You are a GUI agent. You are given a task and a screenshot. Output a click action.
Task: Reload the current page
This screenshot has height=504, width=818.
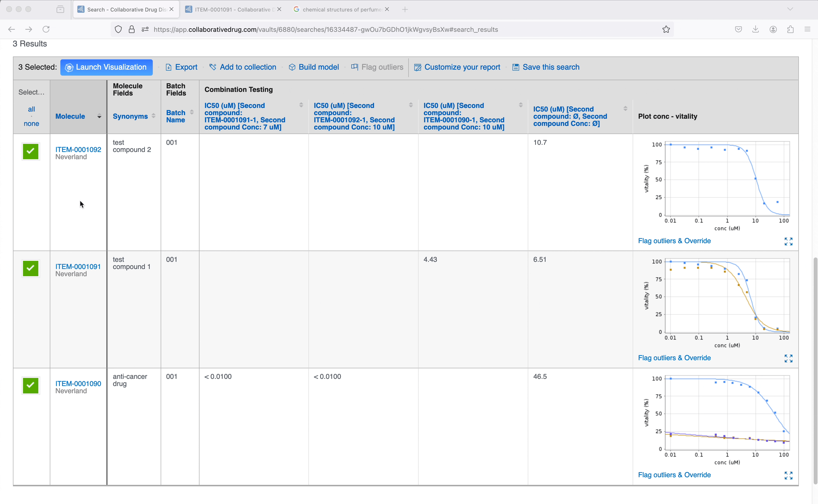(46, 29)
